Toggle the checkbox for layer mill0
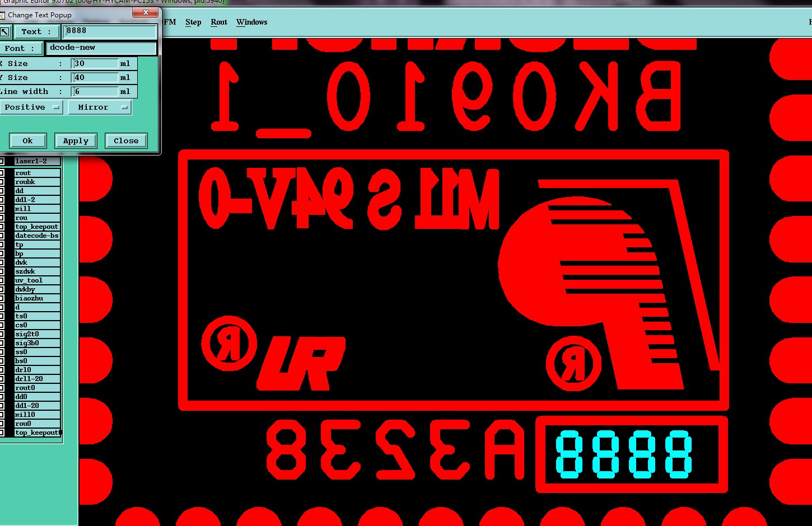Viewport: 812px width, 526px height. coord(2,415)
